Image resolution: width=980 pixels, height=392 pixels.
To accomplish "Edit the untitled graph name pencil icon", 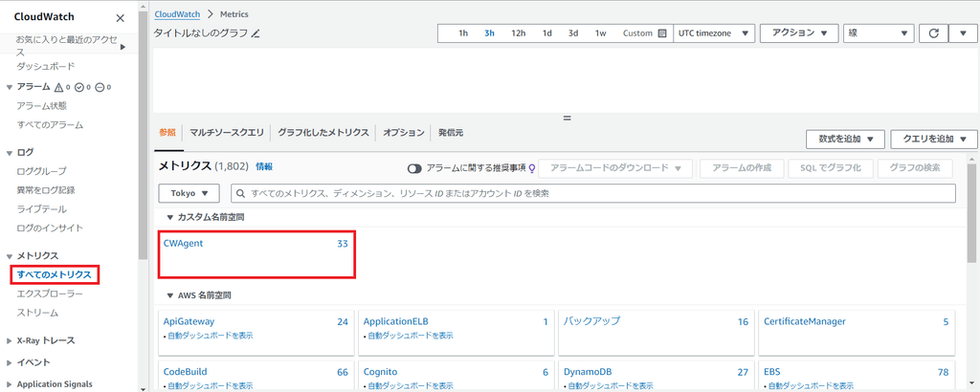I will point(255,33).
